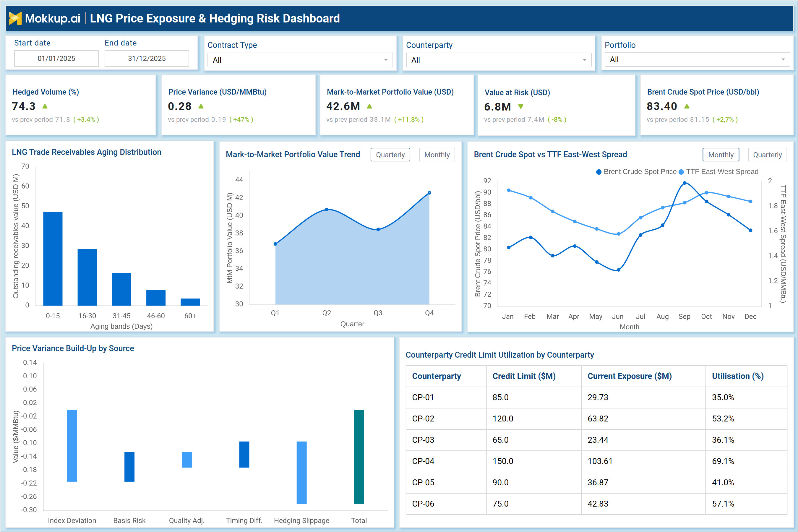This screenshot has height=532, width=798.
Task: Select the CP-01 table row label
Action: (x=423, y=397)
